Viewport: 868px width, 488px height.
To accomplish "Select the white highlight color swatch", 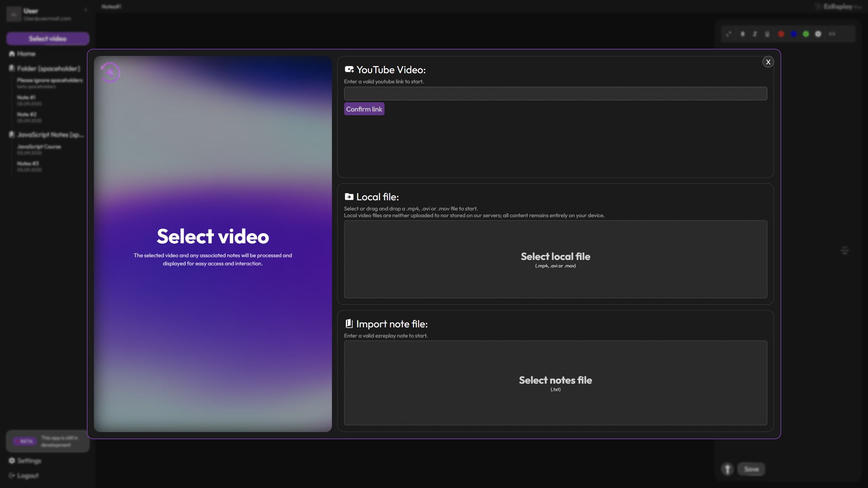I will [x=819, y=34].
